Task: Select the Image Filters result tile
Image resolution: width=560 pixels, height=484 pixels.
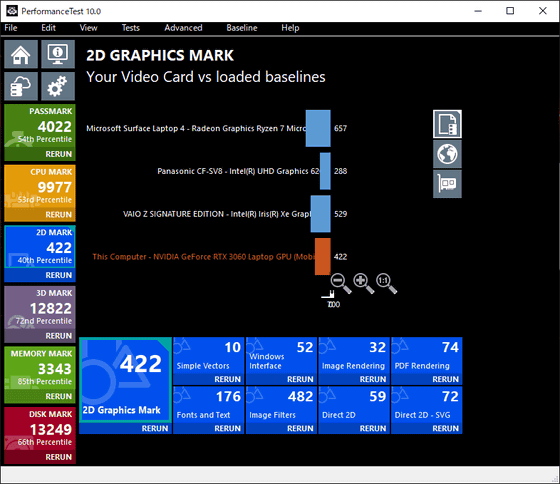Action: click(x=281, y=405)
